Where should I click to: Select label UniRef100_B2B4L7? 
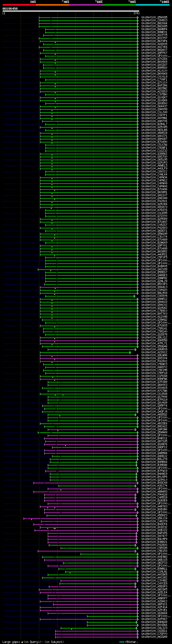coord(154,124)
